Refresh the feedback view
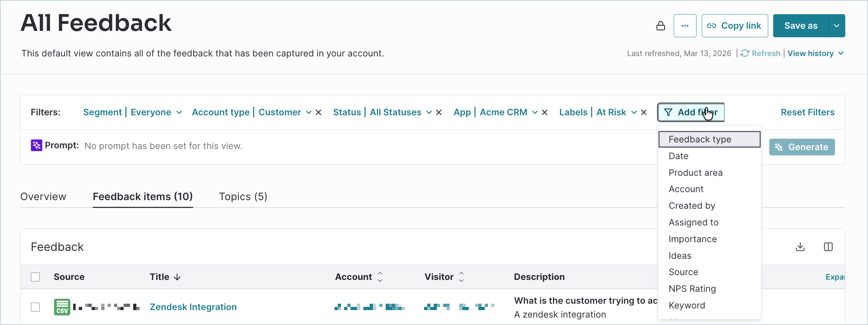The height and width of the screenshot is (325, 868). pos(760,53)
